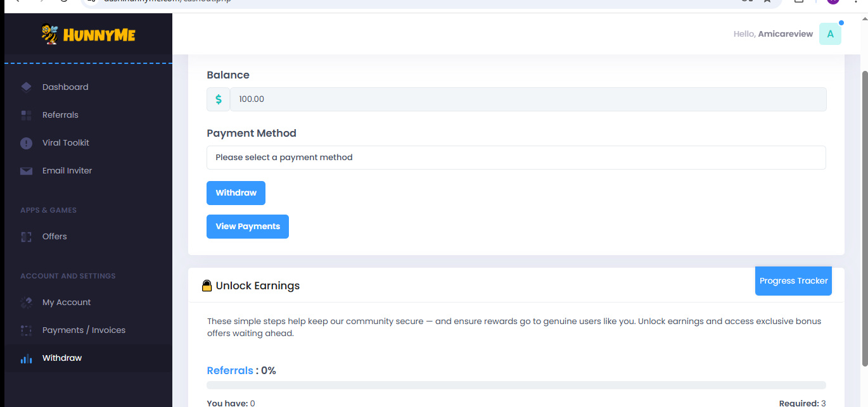Click the Referrals grid icon
This screenshot has width=868, height=407.
tap(26, 115)
